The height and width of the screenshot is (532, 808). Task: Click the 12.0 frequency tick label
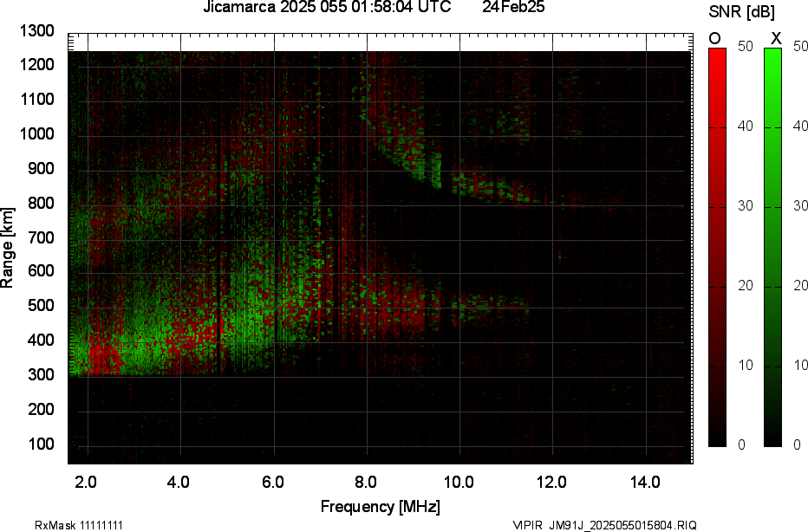tap(551, 482)
